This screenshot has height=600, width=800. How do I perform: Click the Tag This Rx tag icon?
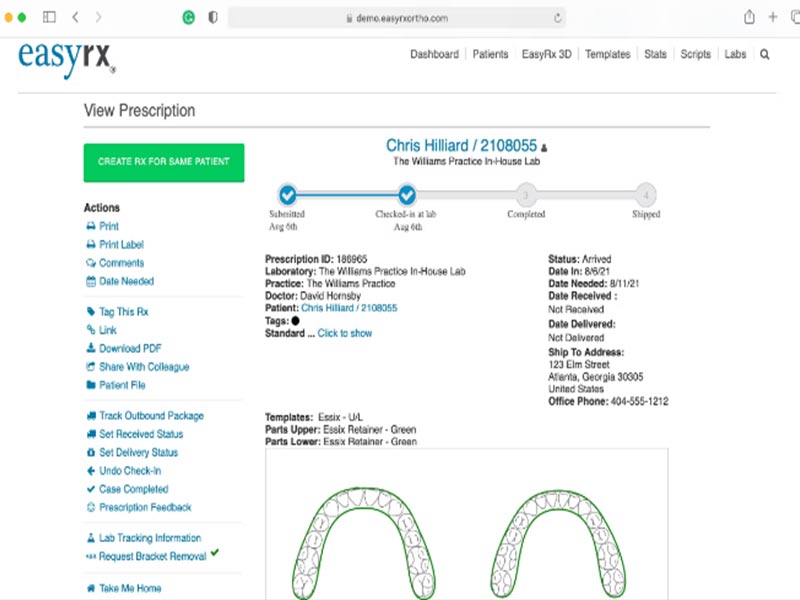[91, 311]
